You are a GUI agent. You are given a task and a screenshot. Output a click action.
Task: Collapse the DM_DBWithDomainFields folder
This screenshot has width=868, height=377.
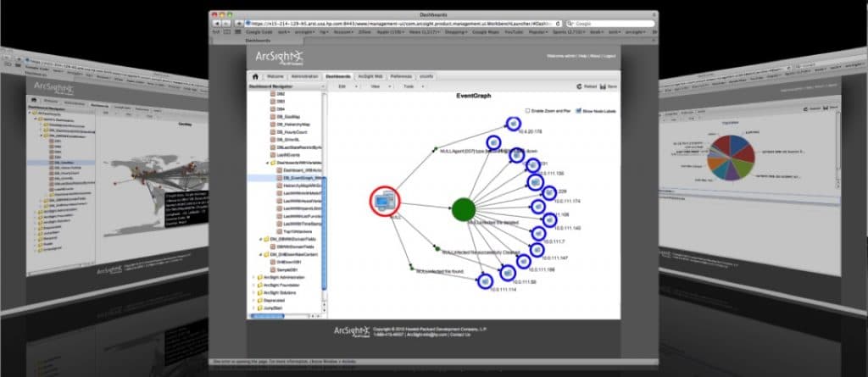click(x=261, y=239)
